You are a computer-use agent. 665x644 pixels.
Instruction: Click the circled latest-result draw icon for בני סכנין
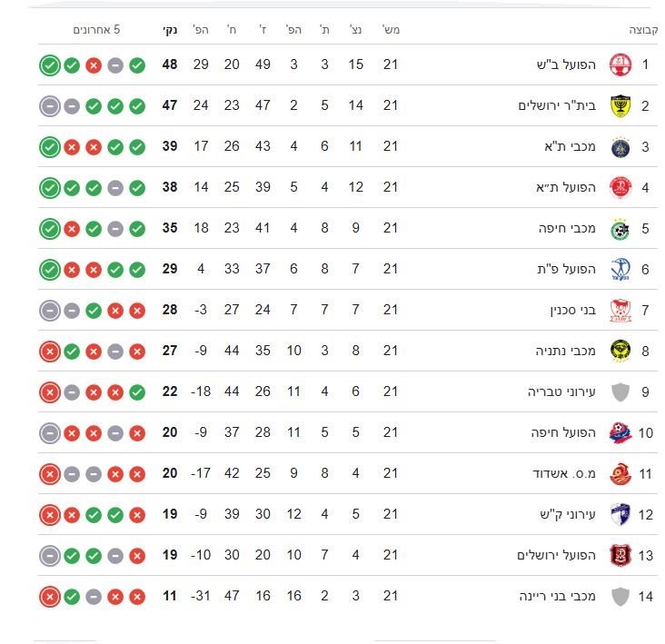(49, 311)
